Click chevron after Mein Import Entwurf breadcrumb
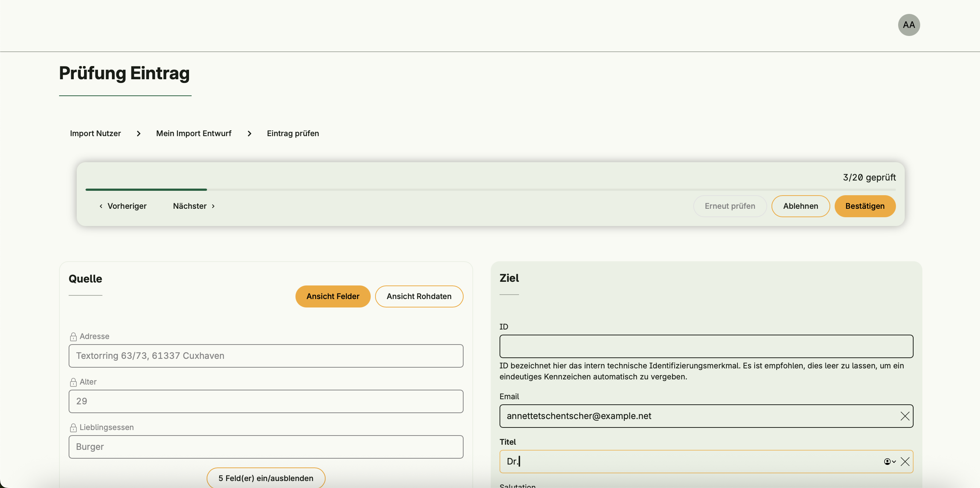Image resolution: width=980 pixels, height=488 pixels. coord(249,134)
